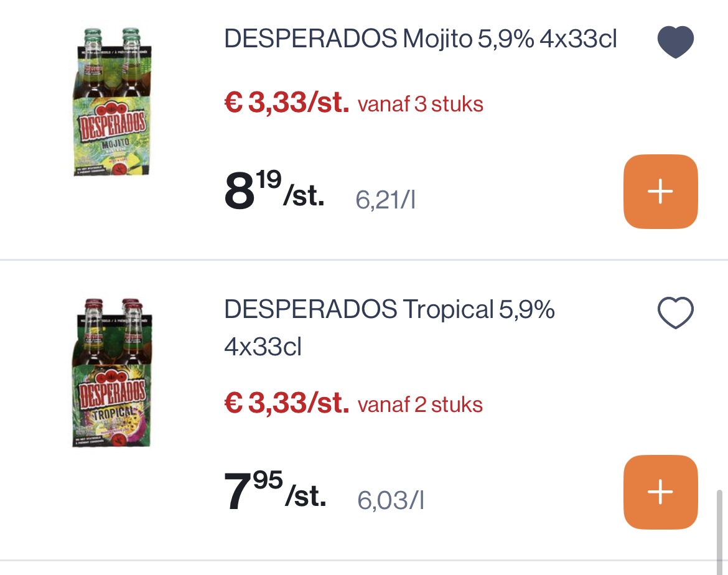Click the Desperados Mojito product photo
The height and width of the screenshot is (575, 728).
[112, 103]
